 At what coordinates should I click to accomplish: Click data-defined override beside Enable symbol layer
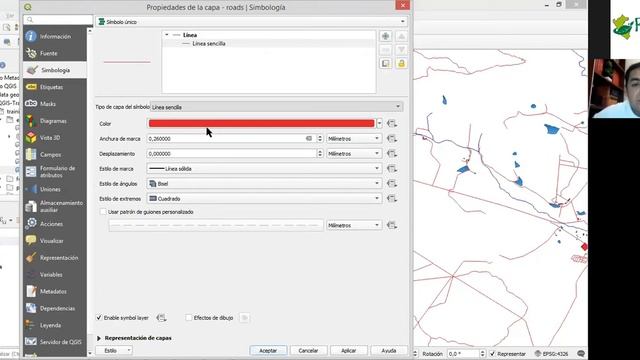pos(161,318)
